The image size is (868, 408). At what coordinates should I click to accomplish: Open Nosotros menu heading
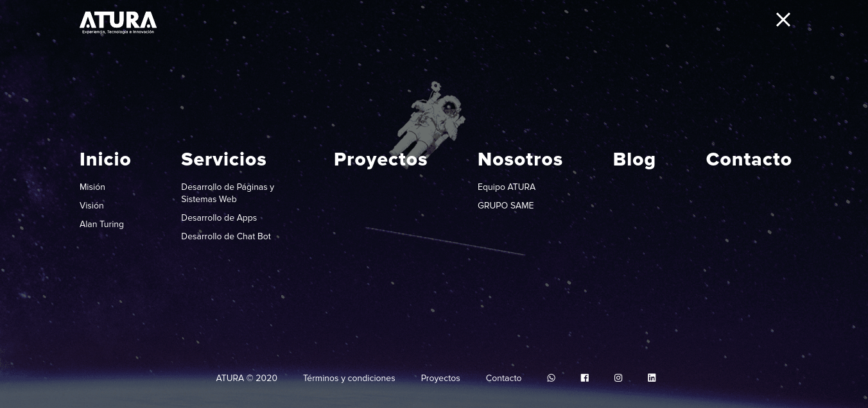pyautogui.click(x=520, y=159)
